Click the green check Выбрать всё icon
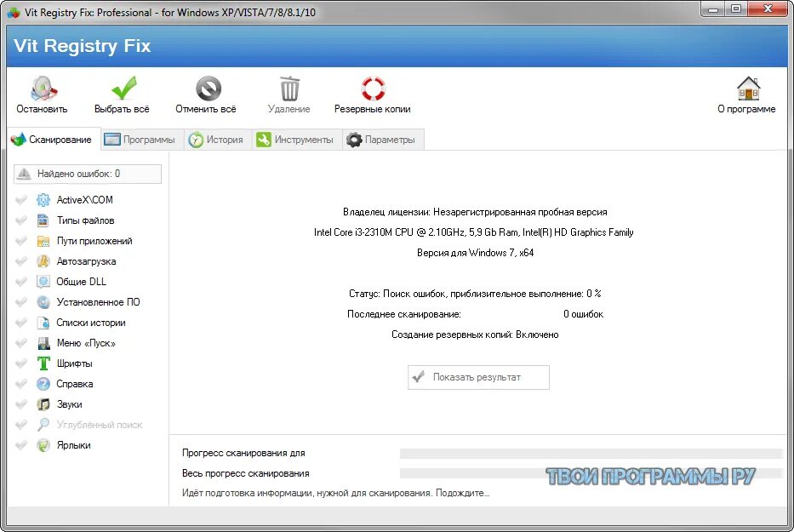Screen dimensions: 794x532 pyautogui.click(x=123, y=89)
